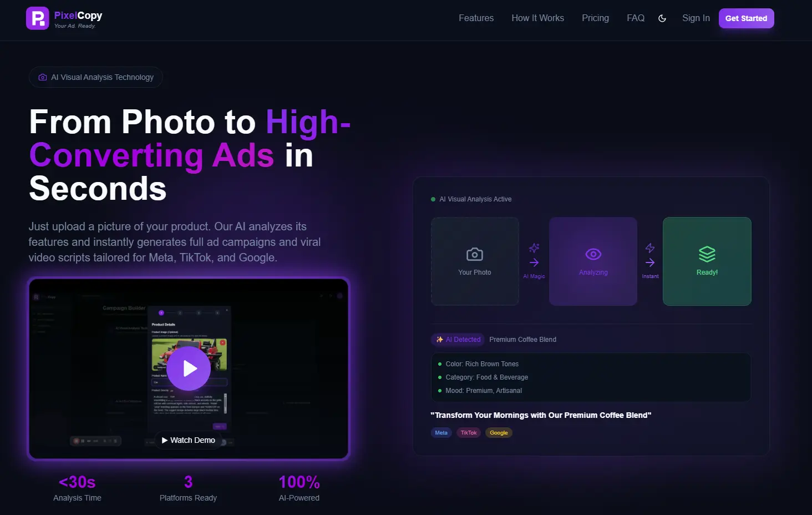
Task: Click 'Color: Rich Brown Tones' line
Action: pyautogui.click(x=482, y=364)
